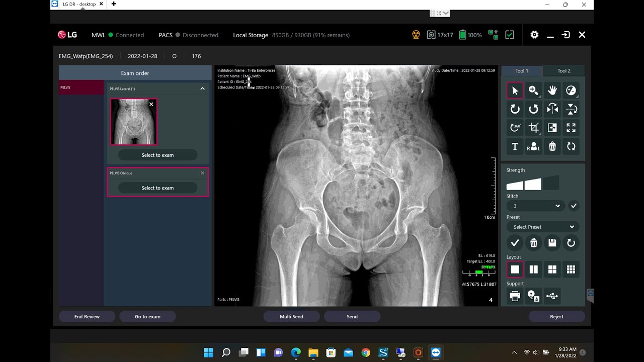Switch to Tool 2 tab
The image size is (644, 362).
(564, 71)
